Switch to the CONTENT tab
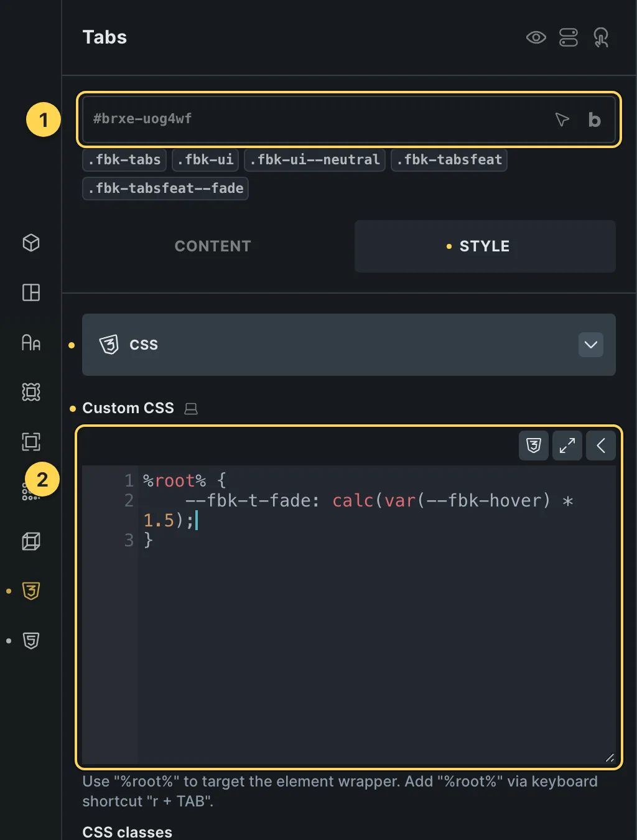This screenshot has width=637, height=840. (213, 246)
